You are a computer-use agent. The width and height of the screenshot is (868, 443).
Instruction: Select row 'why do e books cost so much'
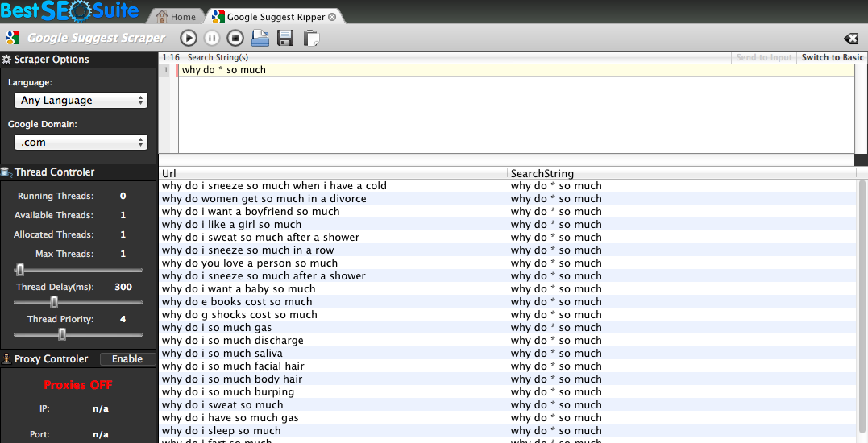(507, 302)
